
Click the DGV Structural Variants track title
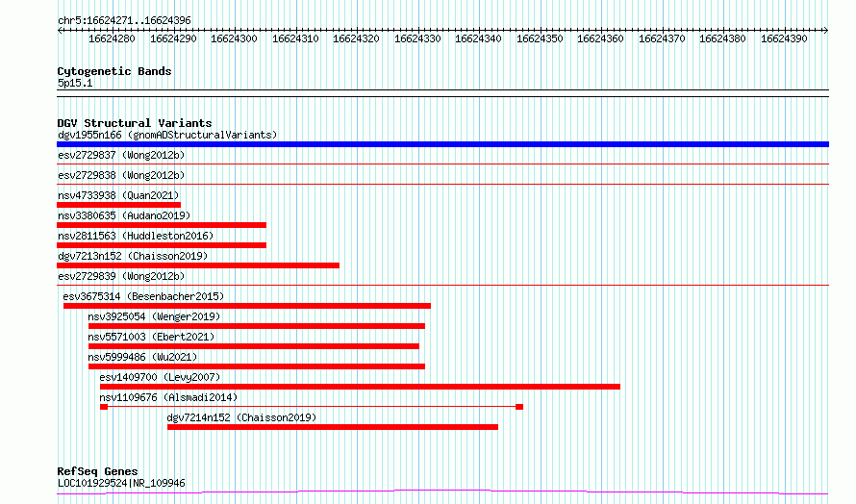click(x=135, y=123)
